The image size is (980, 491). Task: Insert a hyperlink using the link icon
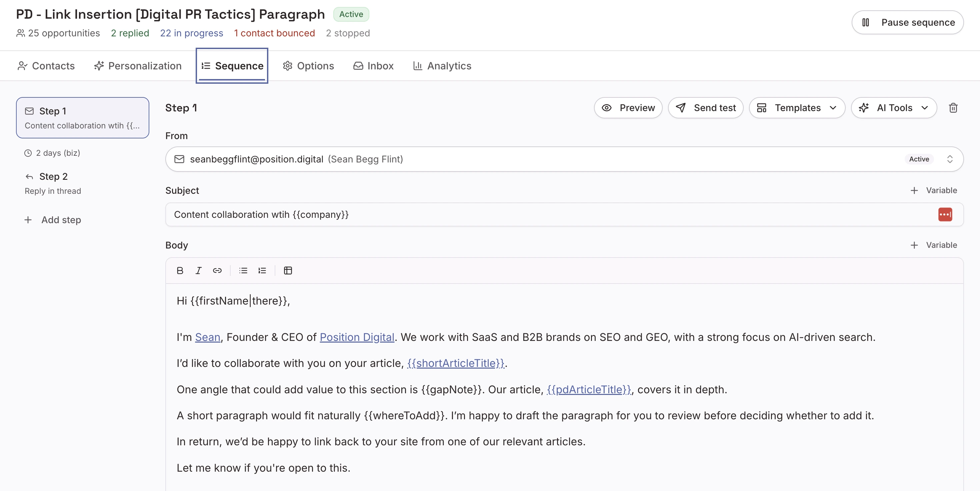[x=217, y=271]
